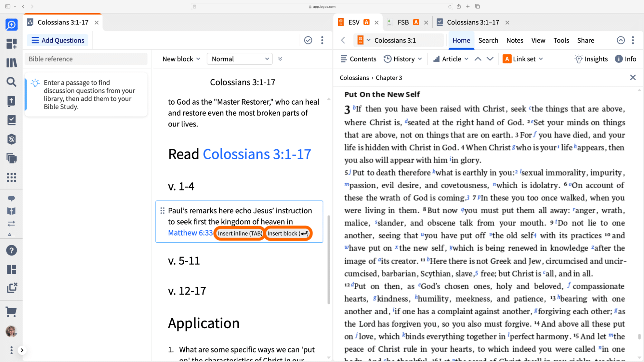Screen dimensions: 644x362
Task: Click the Colossians breadcrumb link
Action: [354, 78]
